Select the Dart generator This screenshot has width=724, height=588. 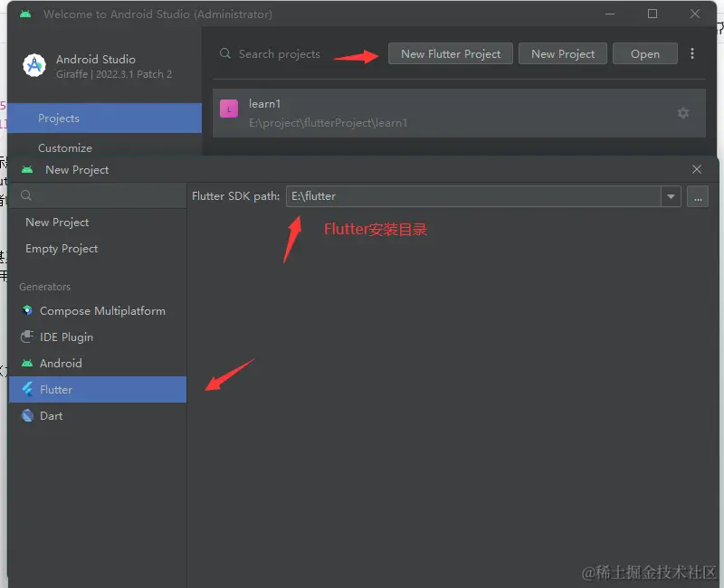(98, 416)
